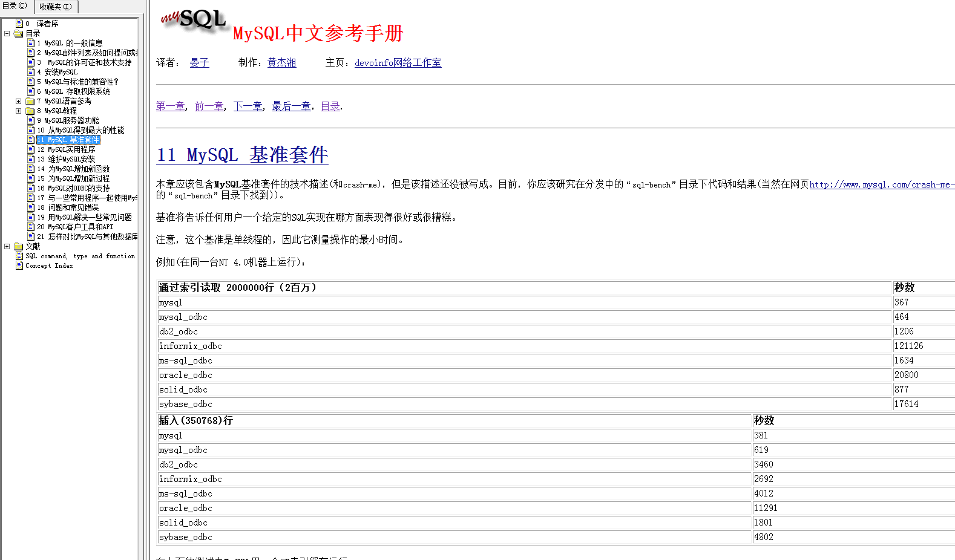Click the page icon of Concept Index
Screen dimensions: 955x560
tap(19, 265)
